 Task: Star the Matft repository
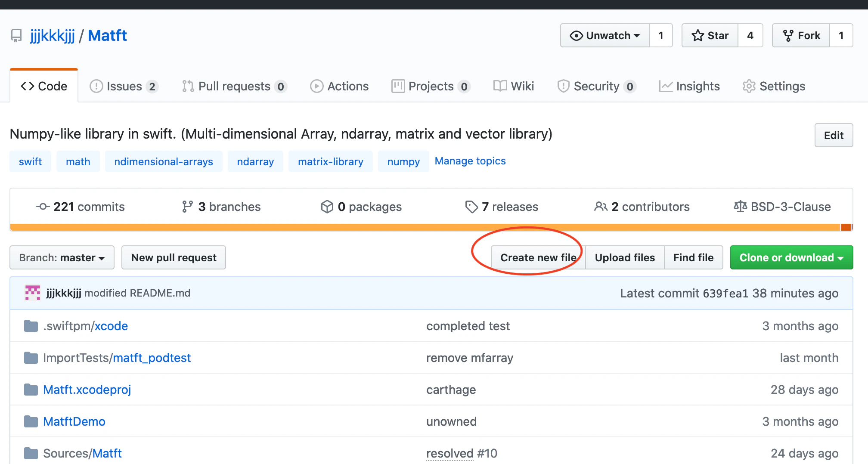tap(710, 35)
